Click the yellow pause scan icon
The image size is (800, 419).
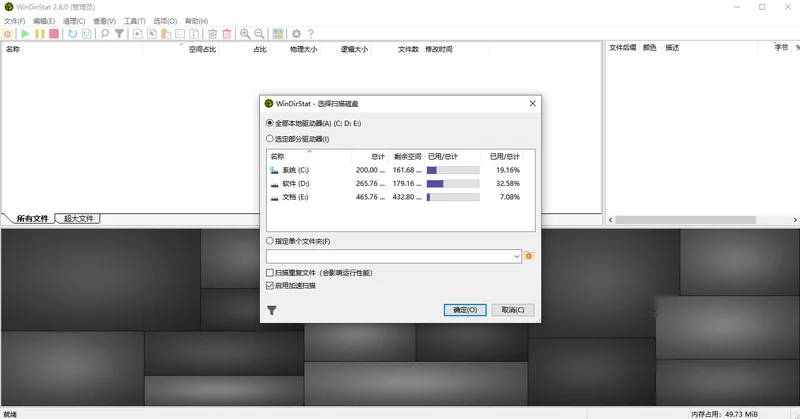click(x=39, y=34)
